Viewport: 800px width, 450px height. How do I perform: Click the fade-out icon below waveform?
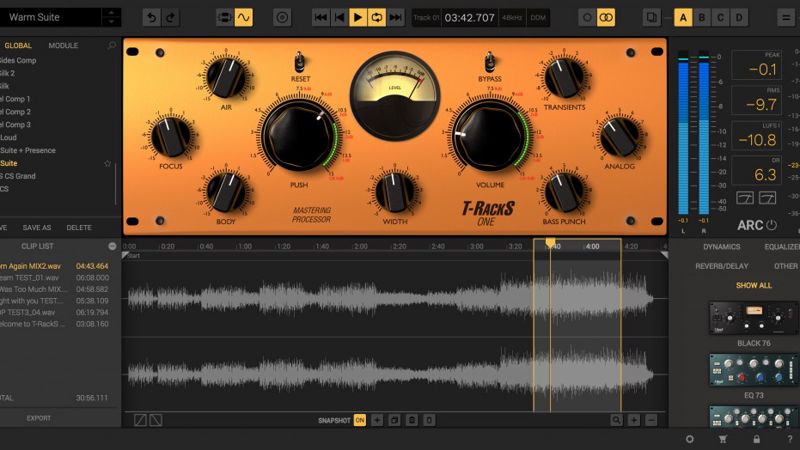156,420
